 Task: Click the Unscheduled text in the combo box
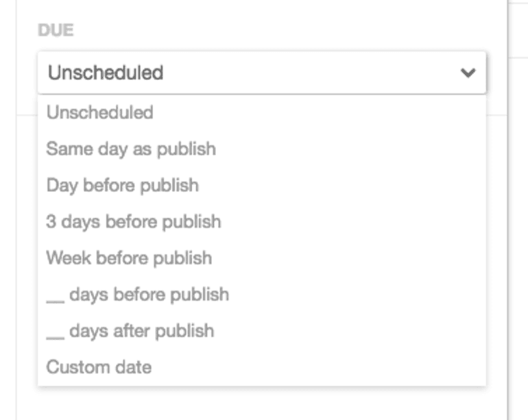[105, 73]
